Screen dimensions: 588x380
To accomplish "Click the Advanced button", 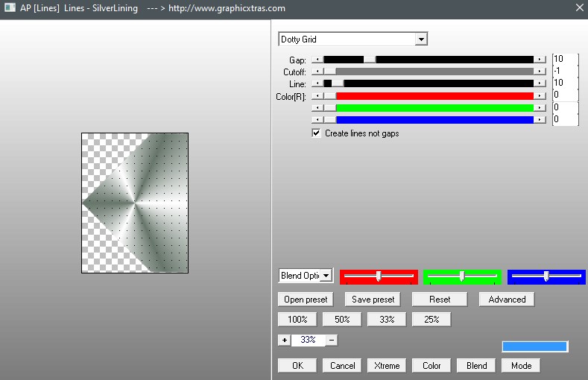I will (x=507, y=300).
